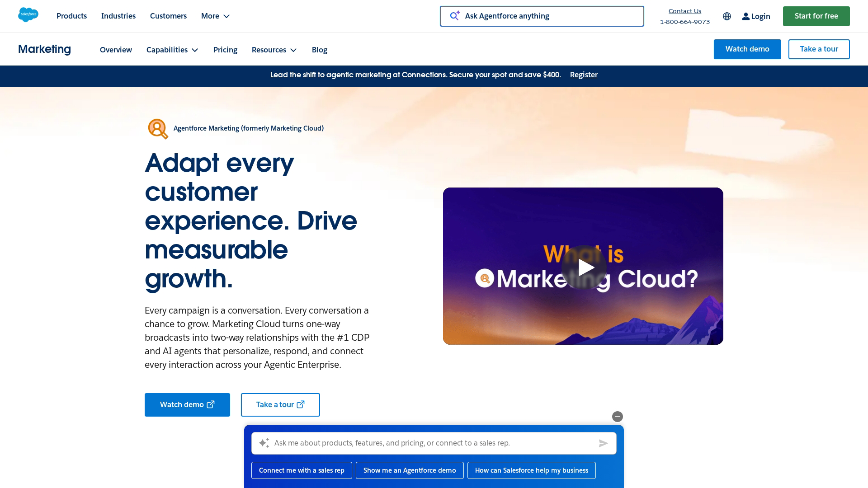The height and width of the screenshot is (488, 868).
Task: Click the external-link icon on Watch demo
Action: (210, 404)
